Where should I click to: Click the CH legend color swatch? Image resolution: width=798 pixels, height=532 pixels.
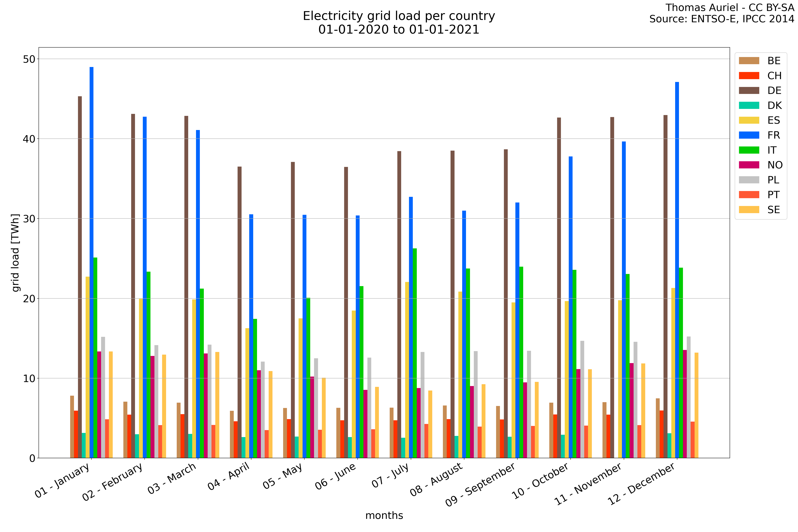[x=749, y=76]
